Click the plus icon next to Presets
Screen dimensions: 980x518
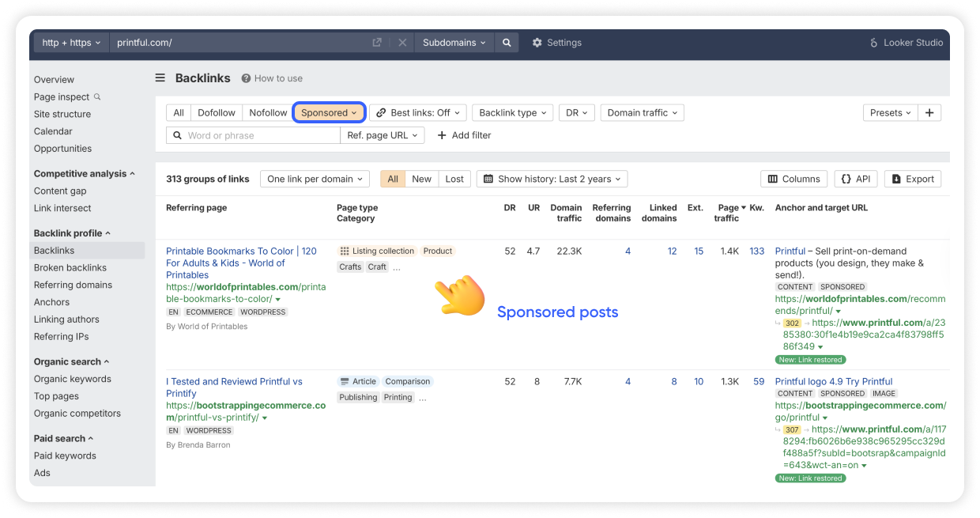pyautogui.click(x=929, y=113)
